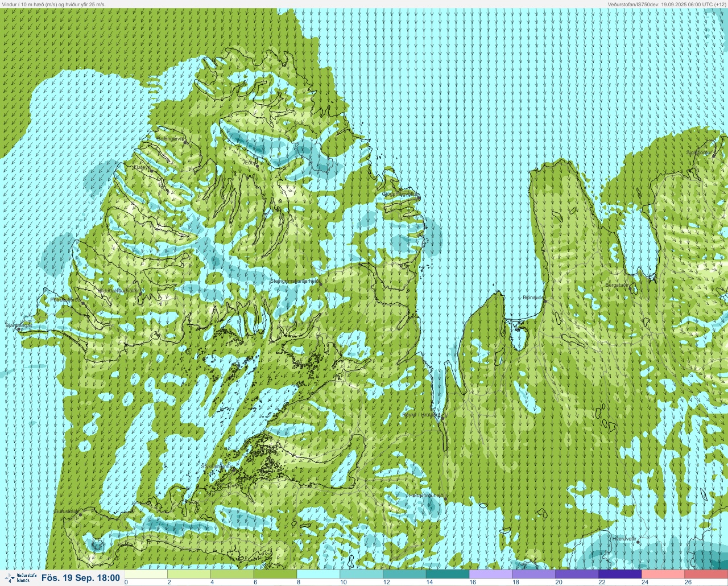The width and height of the screenshot is (728, 586).
Task: Click the 12–14 m/s teal legend swatch
Action: point(405,574)
